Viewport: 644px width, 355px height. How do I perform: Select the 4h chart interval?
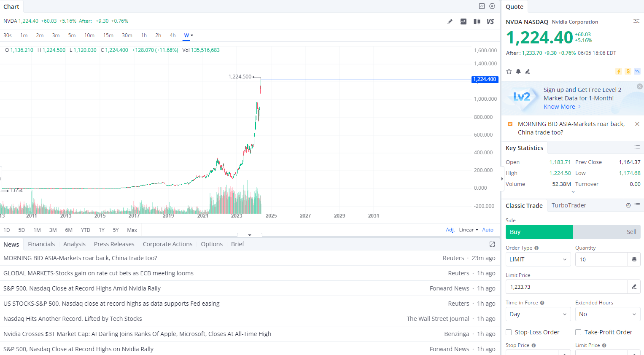point(172,35)
